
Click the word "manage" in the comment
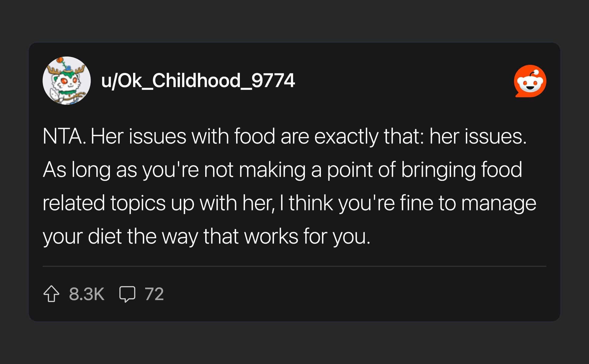[x=498, y=204]
